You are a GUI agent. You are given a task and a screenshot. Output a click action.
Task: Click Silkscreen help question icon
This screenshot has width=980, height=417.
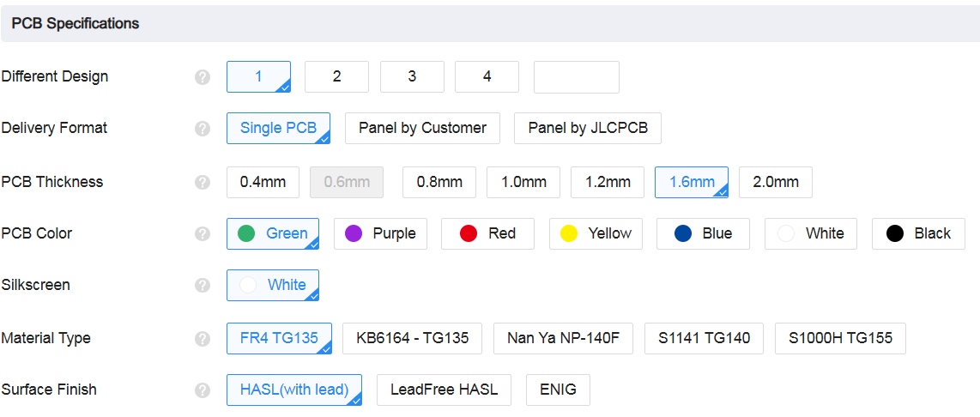[x=203, y=285]
